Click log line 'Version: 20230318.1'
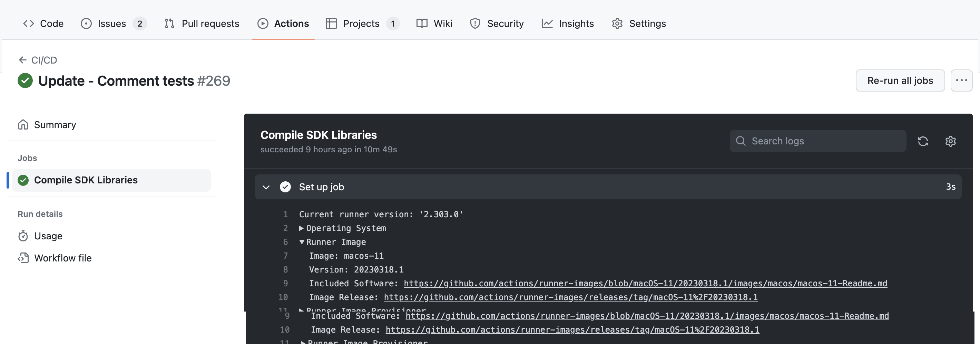This screenshot has height=344, width=980. click(356, 270)
